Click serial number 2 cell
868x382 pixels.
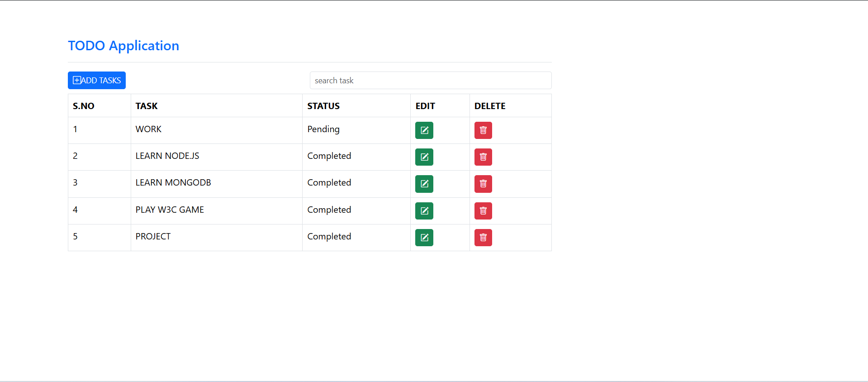tap(100, 157)
